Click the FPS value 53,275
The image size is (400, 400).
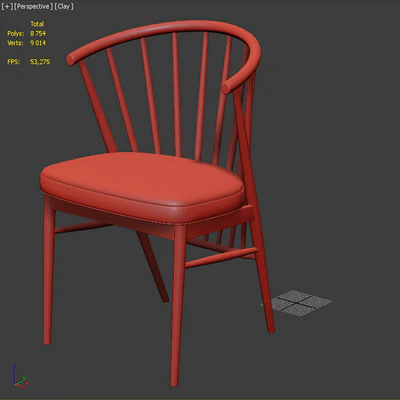click(40, 62)
